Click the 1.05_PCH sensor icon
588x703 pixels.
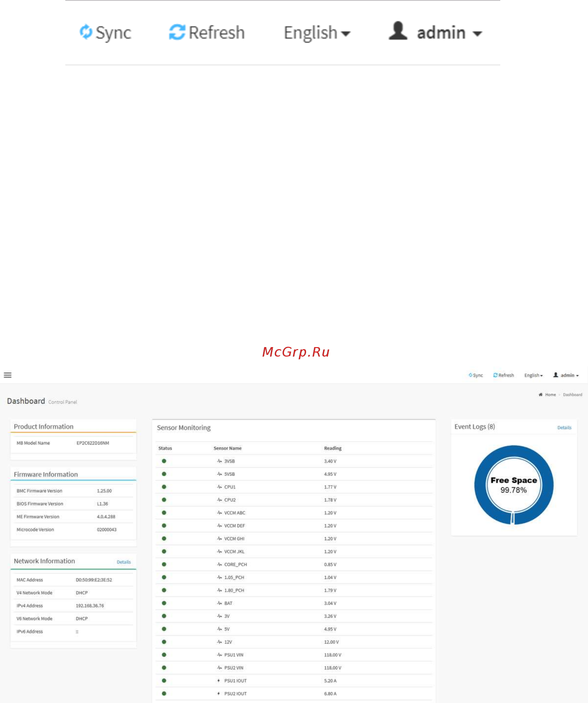tap(220, 577)
